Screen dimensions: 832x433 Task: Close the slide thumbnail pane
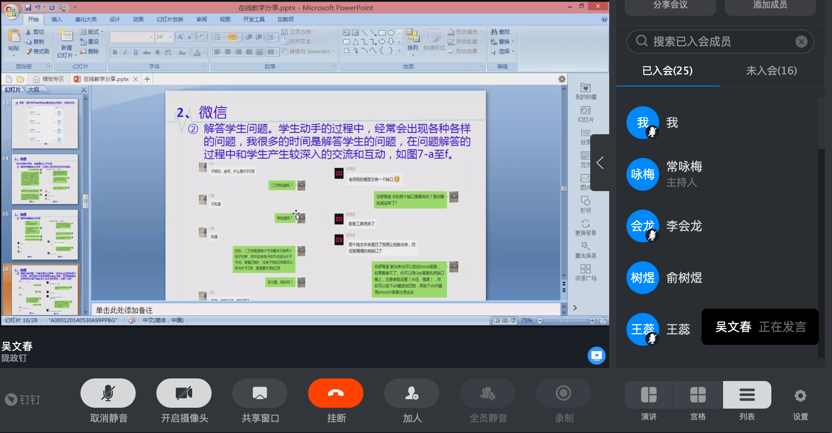[83, 90]
